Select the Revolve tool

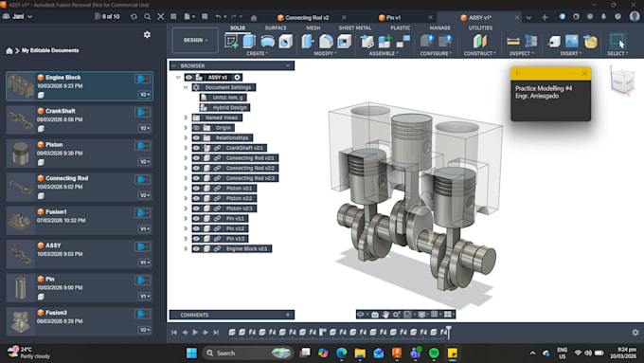267,41
